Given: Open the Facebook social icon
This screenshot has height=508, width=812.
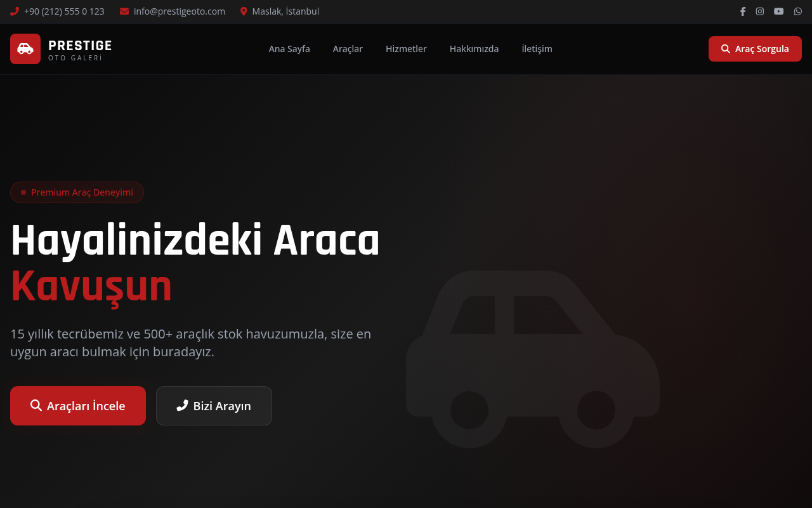Looking at the screenshot, I should pos(742,11).
